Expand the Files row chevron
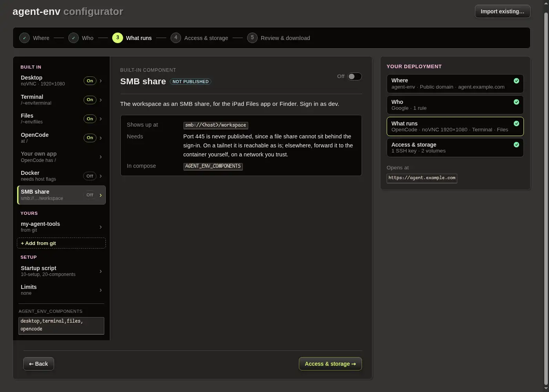The width and height of the screenshot is (549, 392). 101,119
